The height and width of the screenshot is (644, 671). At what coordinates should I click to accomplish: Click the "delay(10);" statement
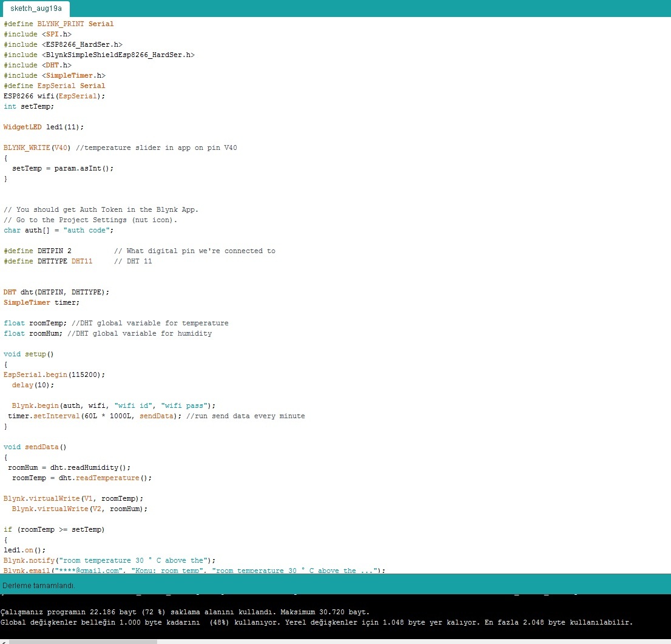33,385
